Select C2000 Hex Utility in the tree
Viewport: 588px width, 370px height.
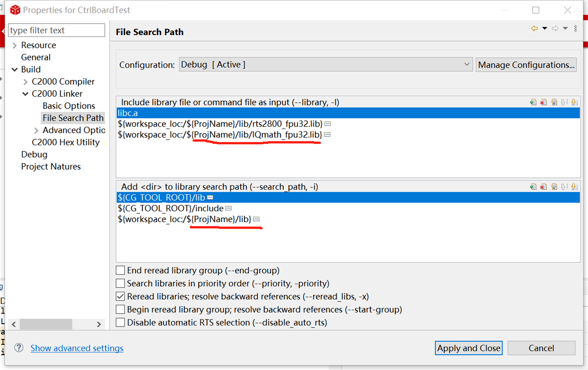click(66, 142)
